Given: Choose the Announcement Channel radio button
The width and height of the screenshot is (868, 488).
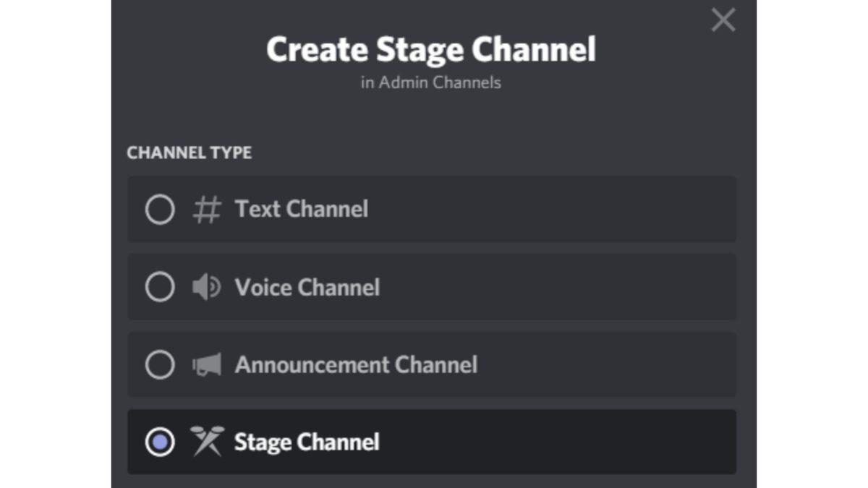Looking at the screenshot, I should pos(160,365).
